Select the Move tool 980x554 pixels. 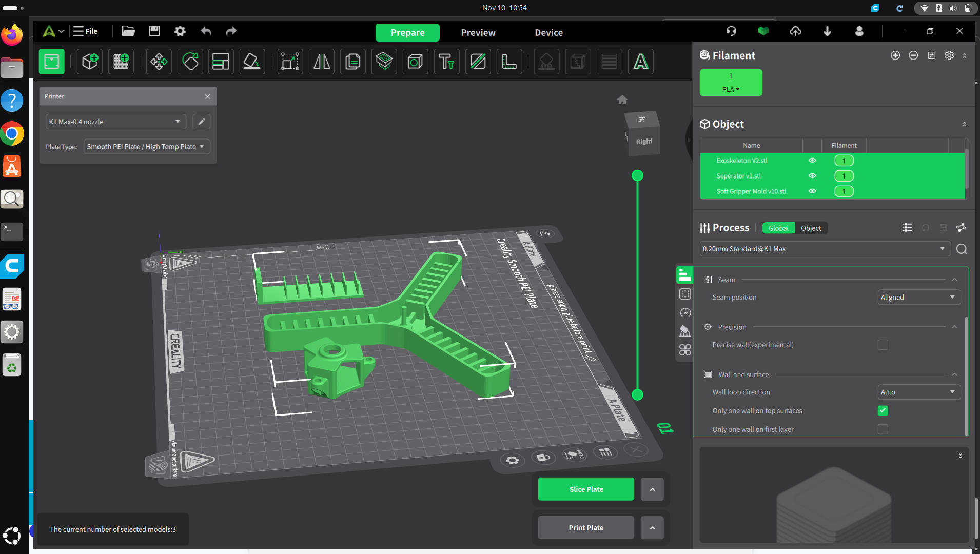pos(159,62)
